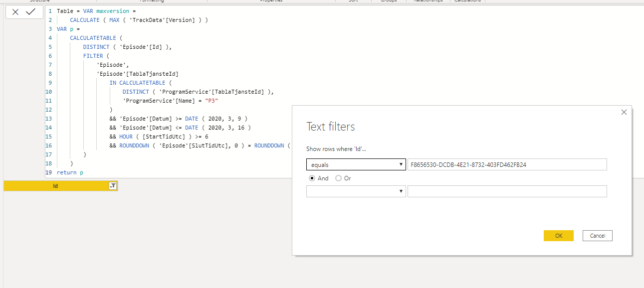644x288 pixels.
Task: Click the "P3" string in the formula
Action: [x=212, y=101]
